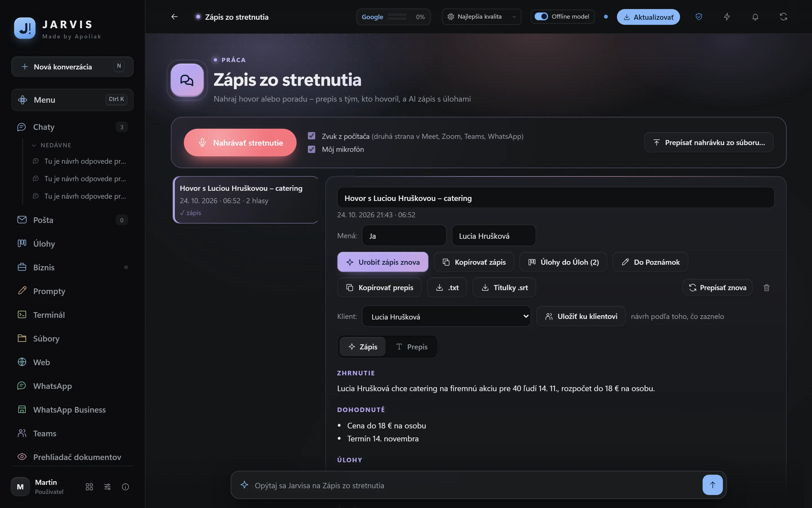Click the lightning bolt icon

(x=727, y=17)
